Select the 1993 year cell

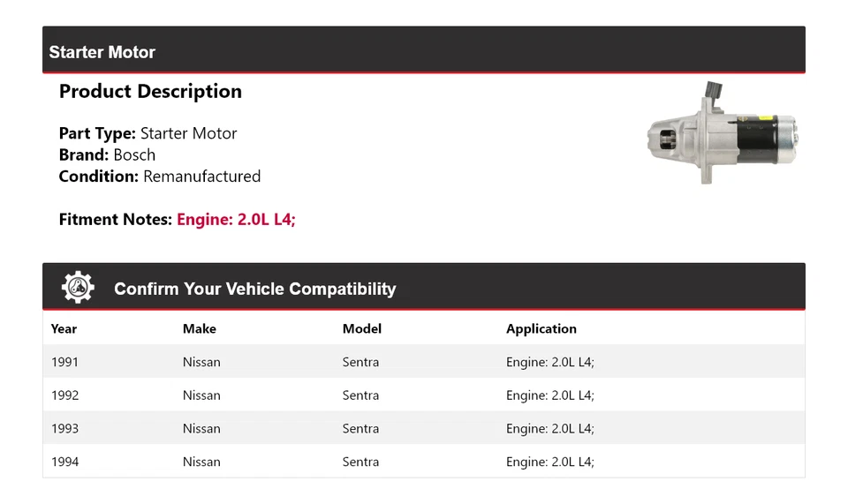pos(64,428)
